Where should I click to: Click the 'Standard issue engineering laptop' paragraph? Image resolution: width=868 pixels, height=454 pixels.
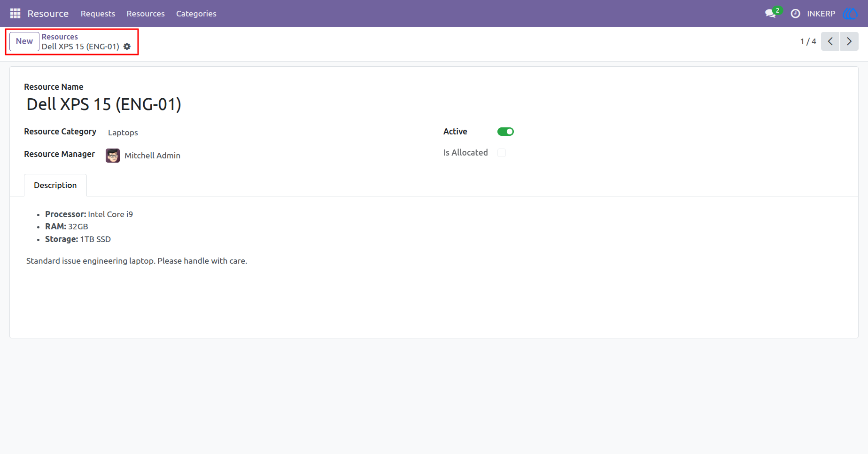(137, 261)
